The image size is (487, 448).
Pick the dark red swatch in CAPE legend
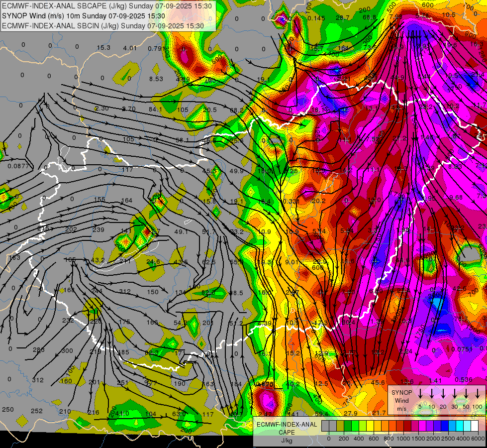(408, 426)
